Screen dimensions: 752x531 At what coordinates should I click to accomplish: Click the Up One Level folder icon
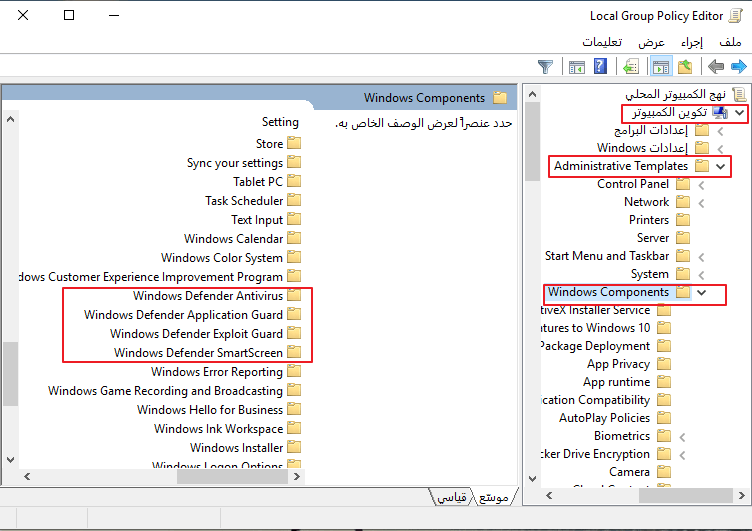684,66
